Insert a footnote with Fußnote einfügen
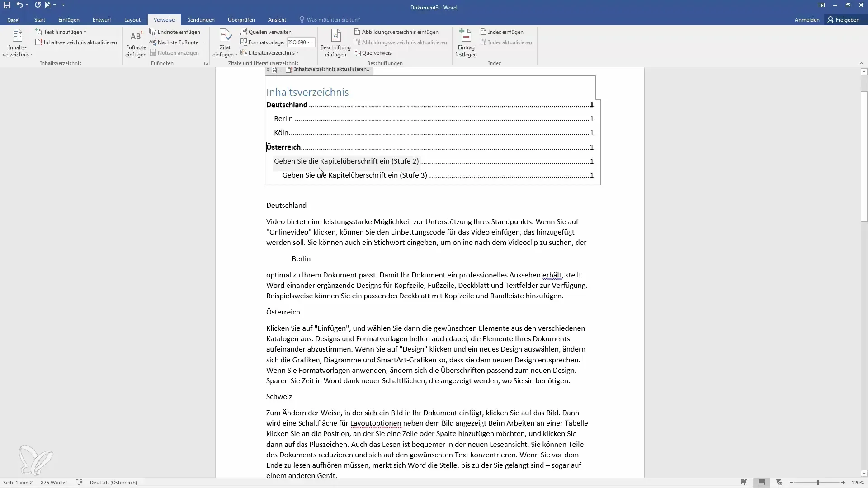 pos(136,43)
